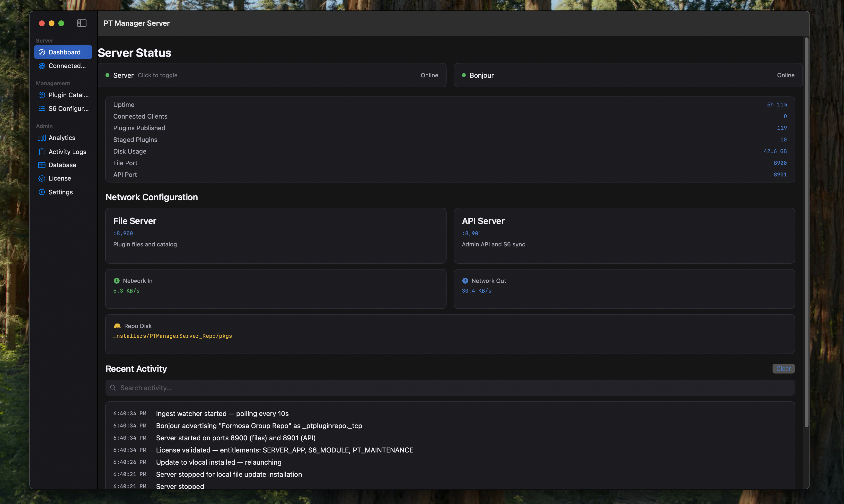This screenshot has width=844, height=504.
Task: Click the 'Plugin files and catalog' description
Action: pyautogui.click(x=145, y=244)
